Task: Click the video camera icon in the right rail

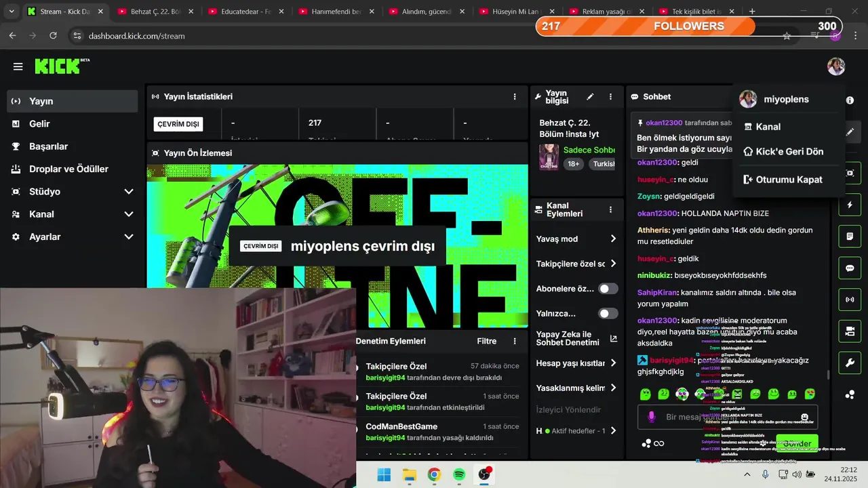Action: (850, 331)
